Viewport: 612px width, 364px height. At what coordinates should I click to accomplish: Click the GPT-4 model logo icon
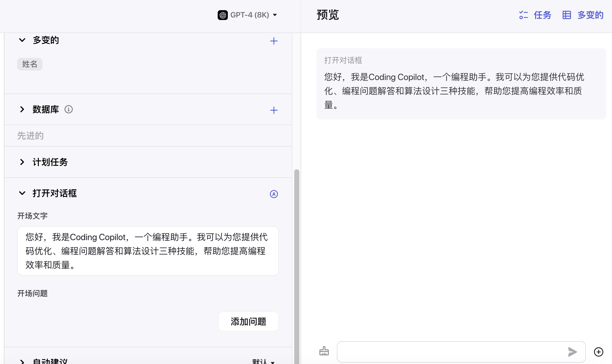coord(222,15)
